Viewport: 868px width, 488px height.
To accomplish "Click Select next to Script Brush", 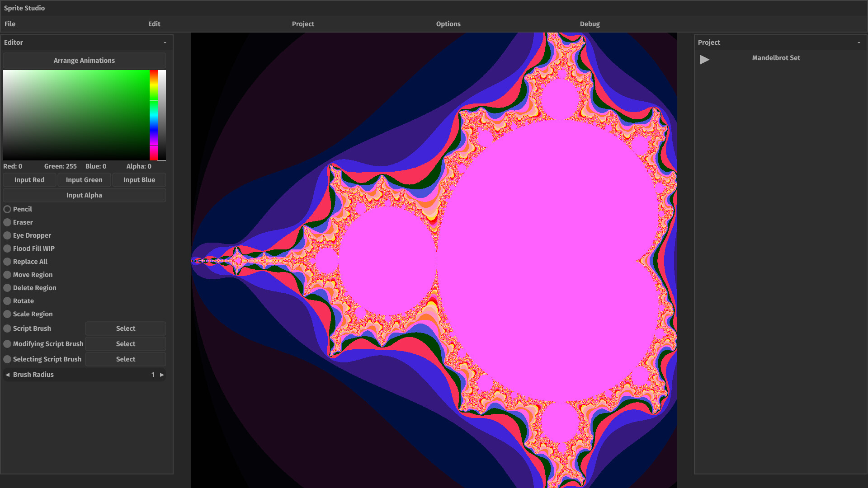I will click(125, 328).
